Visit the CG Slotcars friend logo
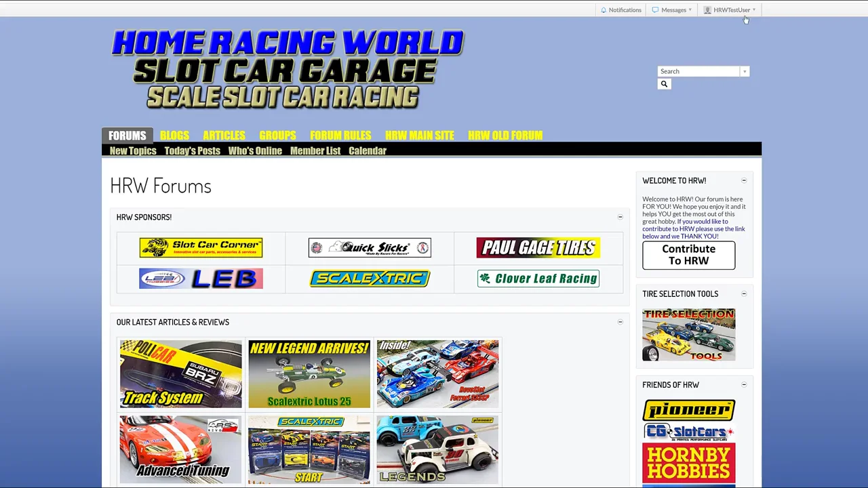The image size is (868, 488). pyautogui.click(x=688, y=432)
